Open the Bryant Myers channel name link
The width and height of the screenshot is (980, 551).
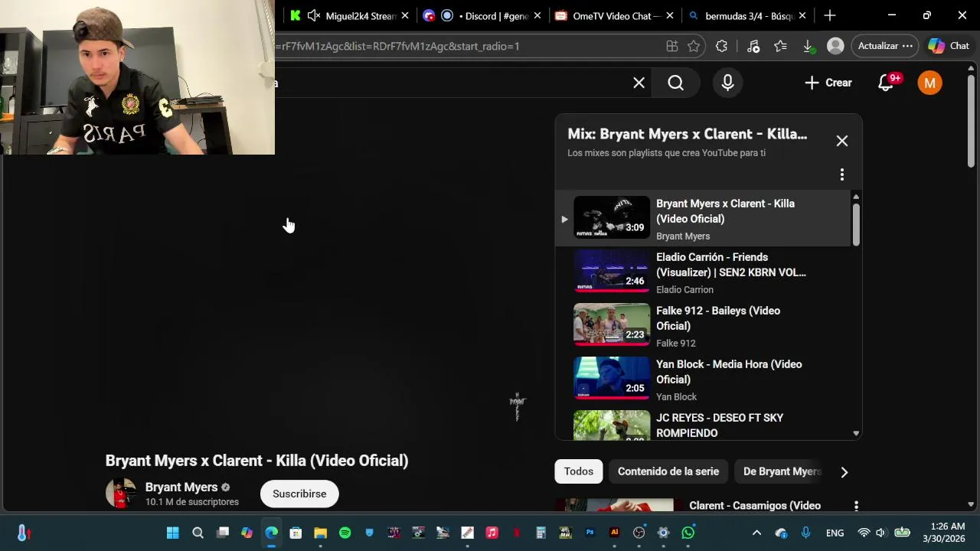[x=181, y=487]
